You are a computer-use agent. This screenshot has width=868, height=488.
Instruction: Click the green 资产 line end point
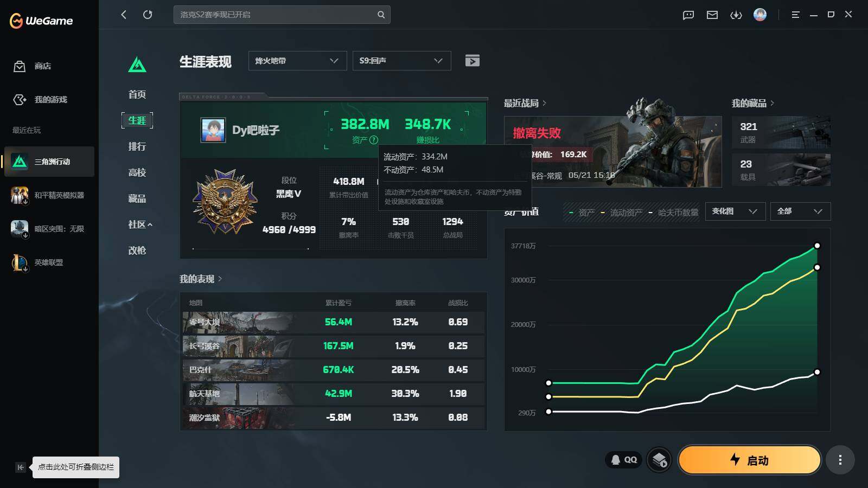(x=817, y=246)
